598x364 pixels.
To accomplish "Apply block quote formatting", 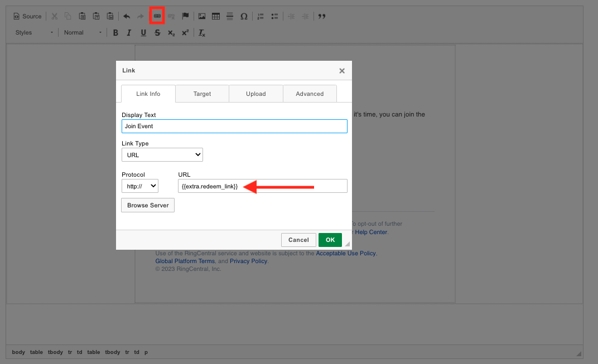I will point(322,16).
